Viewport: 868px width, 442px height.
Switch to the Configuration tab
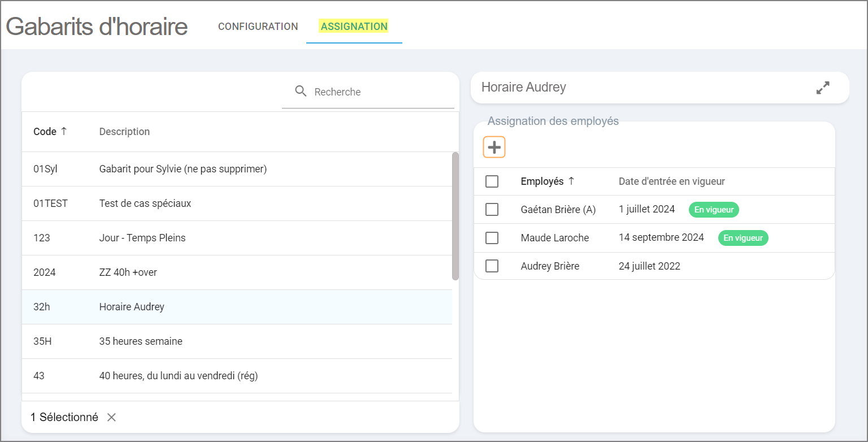click(x=258, y=27)
